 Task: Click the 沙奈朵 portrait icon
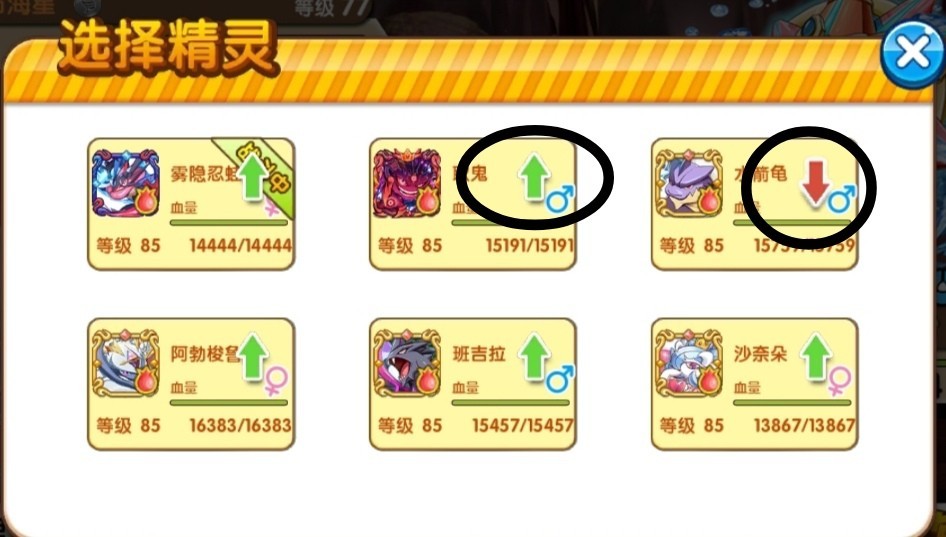(690, 363)
